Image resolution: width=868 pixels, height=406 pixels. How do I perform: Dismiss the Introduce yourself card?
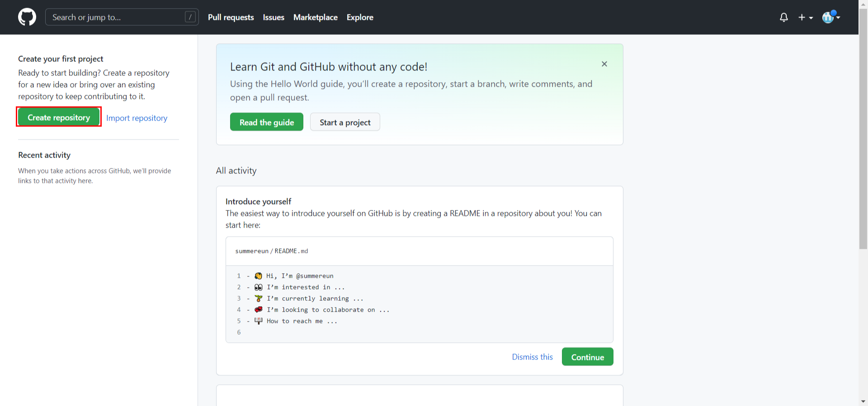(x=532, y=357)
